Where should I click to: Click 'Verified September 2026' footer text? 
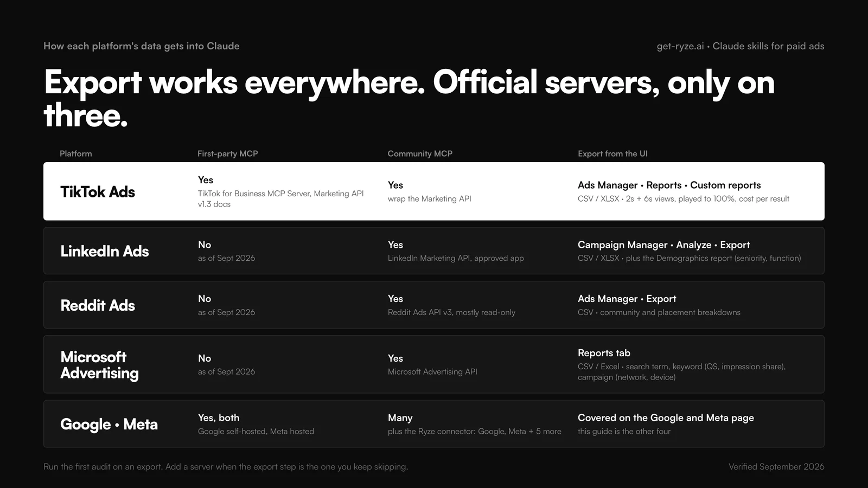[776, 467]
